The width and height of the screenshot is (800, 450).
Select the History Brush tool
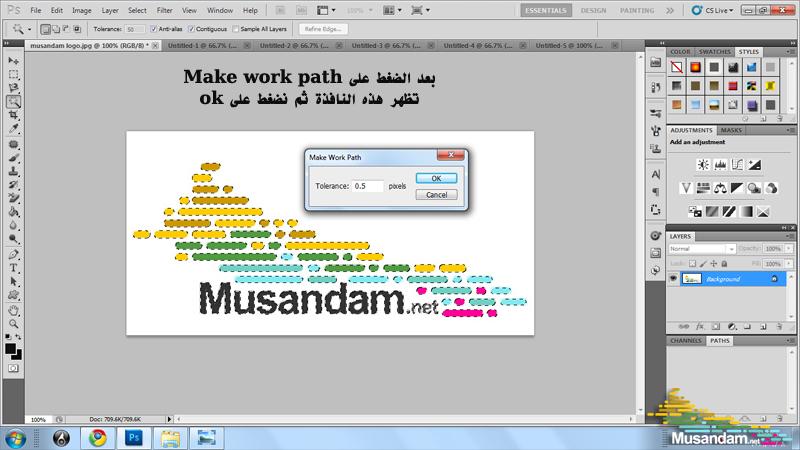(13, 185)
